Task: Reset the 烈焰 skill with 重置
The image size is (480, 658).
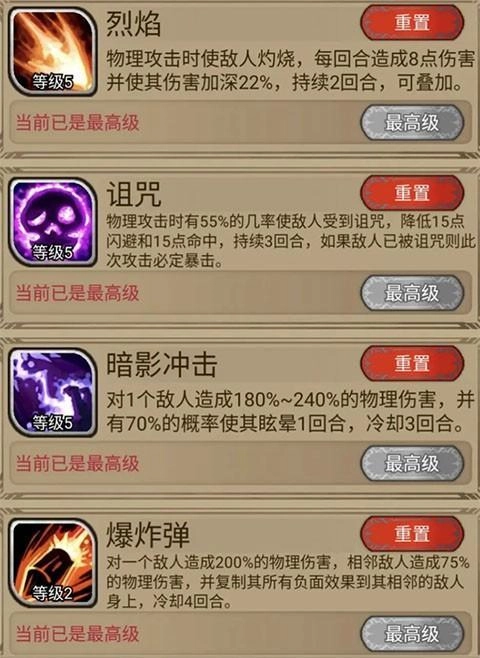Action: click(412, 22)
